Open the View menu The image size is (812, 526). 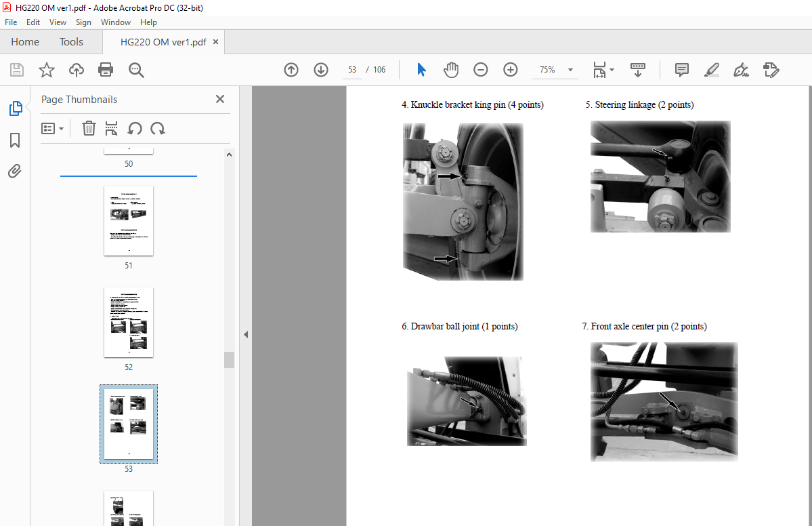point(58,22)
